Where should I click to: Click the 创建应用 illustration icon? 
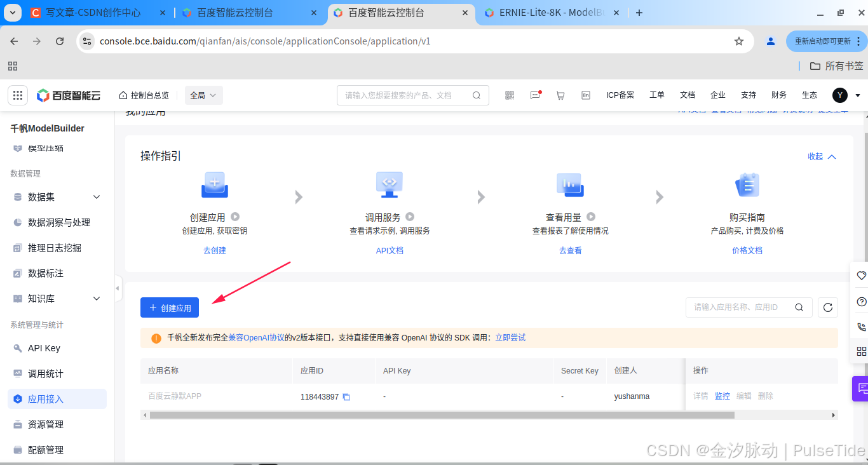[x=215, y=185]
